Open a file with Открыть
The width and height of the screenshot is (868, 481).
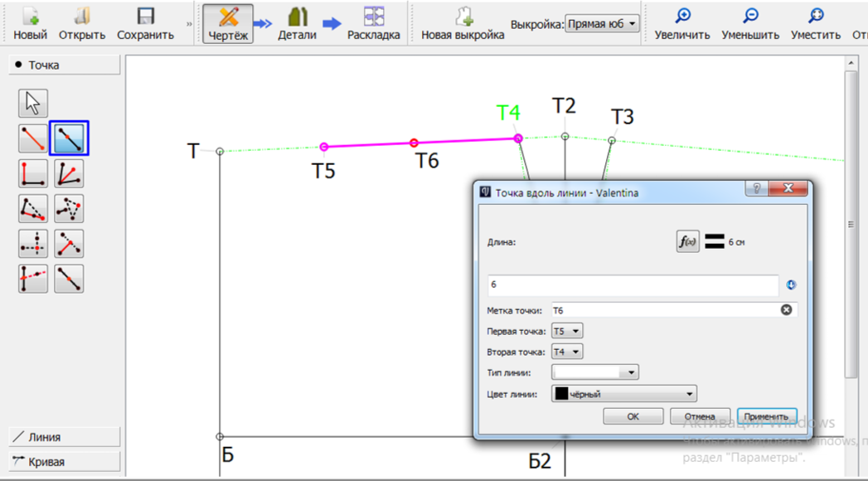82,23
